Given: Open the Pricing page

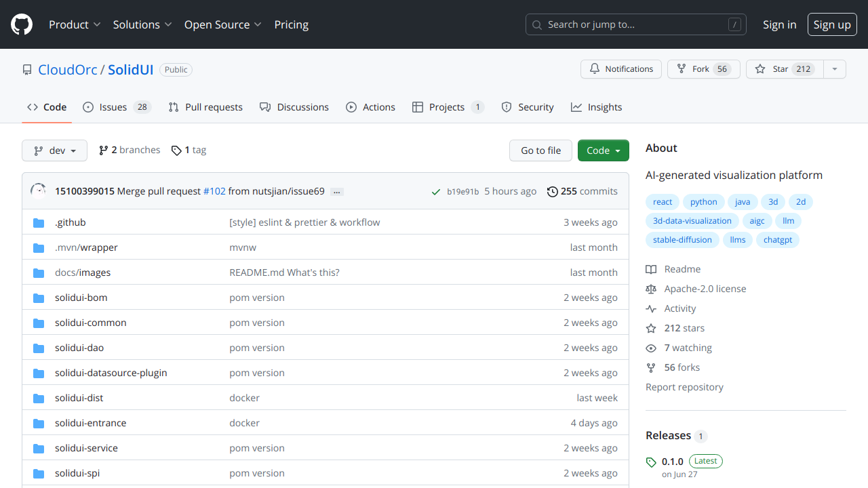Looking at the screenshot, I should tap(292, 24).
